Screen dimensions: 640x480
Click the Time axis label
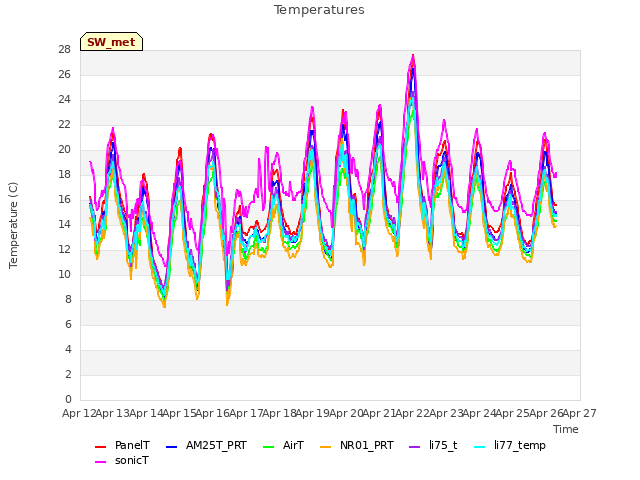(566, 429)
